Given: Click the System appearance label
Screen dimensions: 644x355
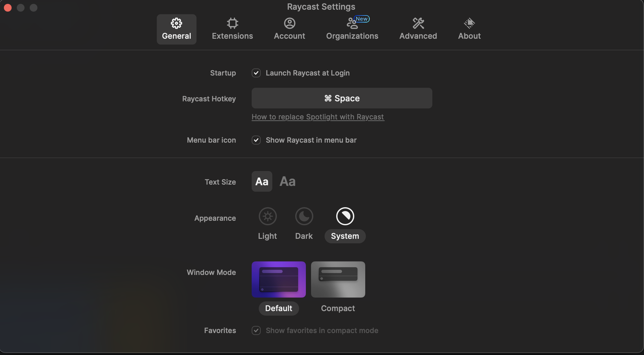Looking at the screenshot, I should pyautogui.click(x=345, y=236).
